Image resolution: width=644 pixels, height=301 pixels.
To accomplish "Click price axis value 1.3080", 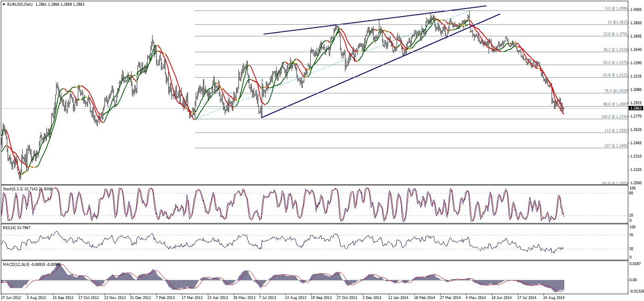I will 636,90.
